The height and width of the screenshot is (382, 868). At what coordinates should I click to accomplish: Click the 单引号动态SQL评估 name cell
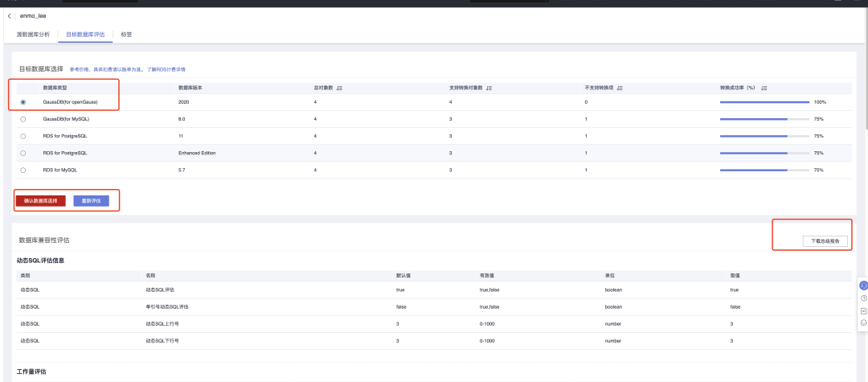pyautogui.click(x=166, y=306)
